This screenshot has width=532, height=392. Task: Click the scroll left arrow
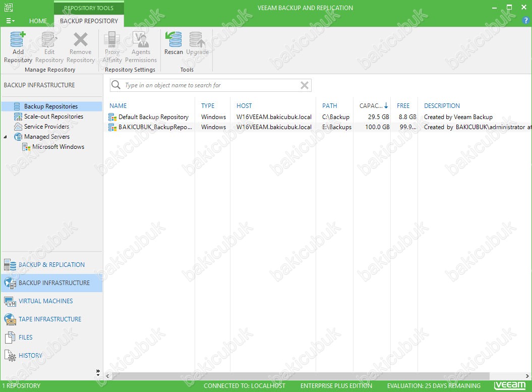107,376
